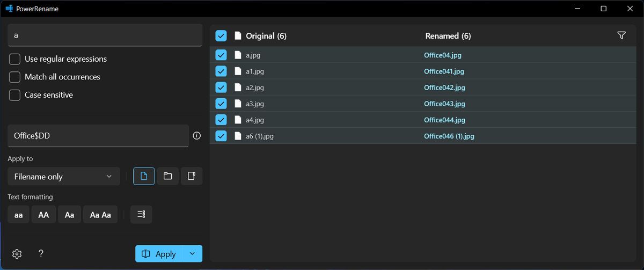The image size is (644, 270).
Task: Click the filter icon in the file list header
Action: pyautogui.click(x=621, y=35)
